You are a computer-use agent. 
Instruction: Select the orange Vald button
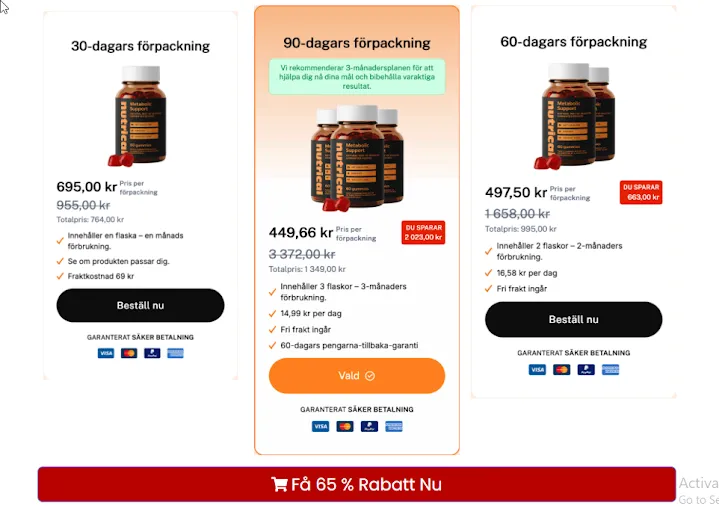tap(357, 376)
